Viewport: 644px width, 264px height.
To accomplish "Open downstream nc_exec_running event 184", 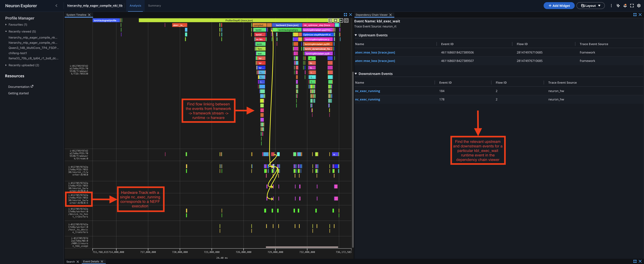I will click(367, 91).
